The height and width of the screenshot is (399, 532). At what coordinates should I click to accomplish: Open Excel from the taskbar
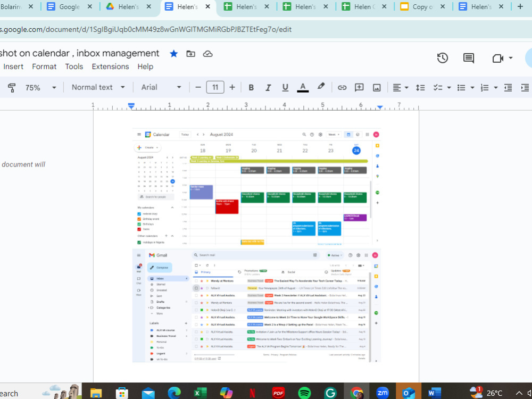click(200, 393)
